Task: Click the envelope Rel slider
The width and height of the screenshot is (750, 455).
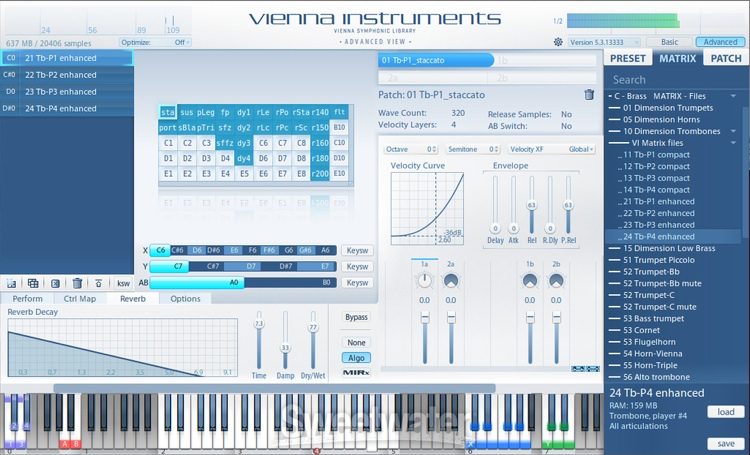Action: (531, 205)
